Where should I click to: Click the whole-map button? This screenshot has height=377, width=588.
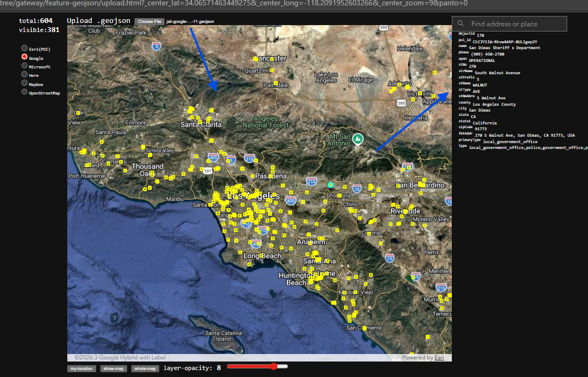pyautogui.click(x=145, y=368)
